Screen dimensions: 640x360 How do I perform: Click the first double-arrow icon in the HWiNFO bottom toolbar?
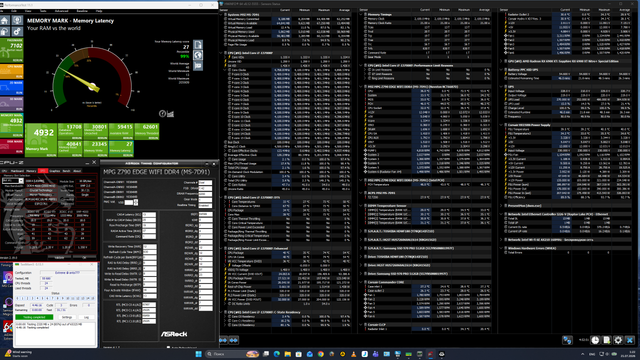coord(223,340)
